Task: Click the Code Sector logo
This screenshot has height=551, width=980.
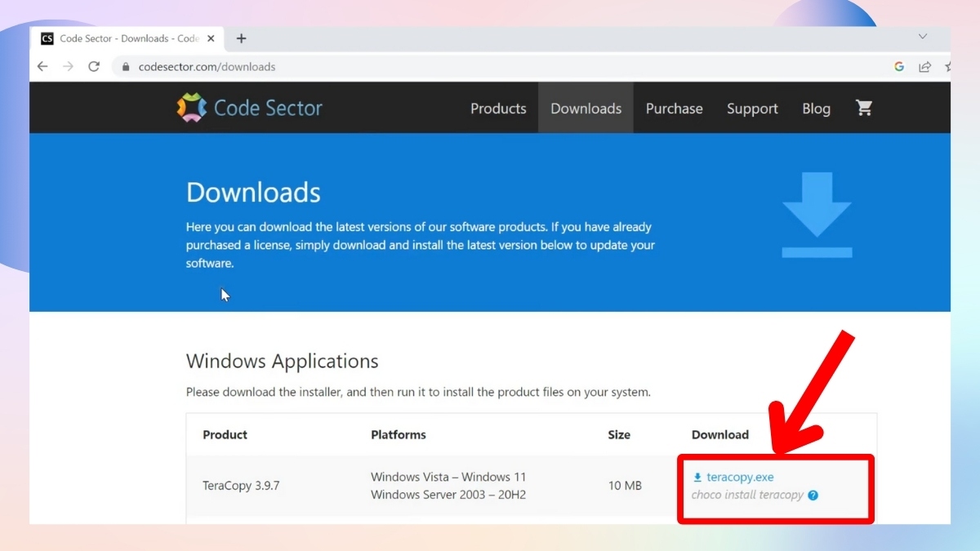Action: pyautogui.click(x=250, y=108)
